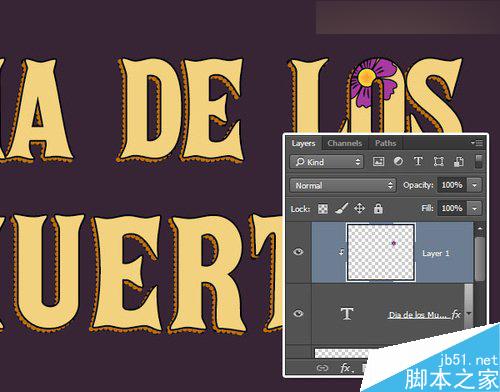Open the Normal blend mode dropdown
Image resolution: width=500 pixels, height=392 pixels.
tap(343, 185)
